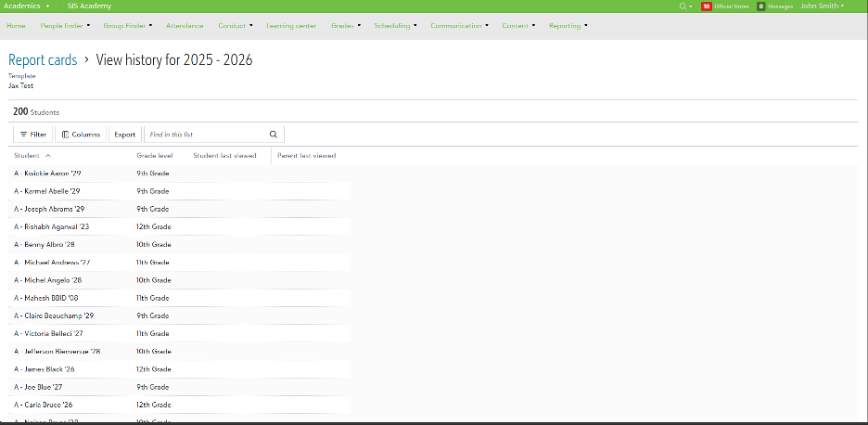Select student Joseph Abrams '29 row
The height and width of the screenshot is (425, 868).
coord(179,209)
